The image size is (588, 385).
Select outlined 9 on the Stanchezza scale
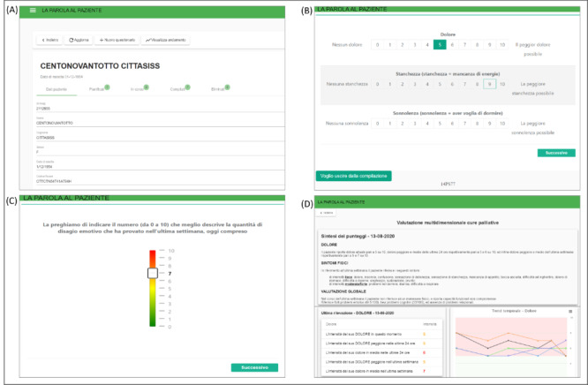489,84
